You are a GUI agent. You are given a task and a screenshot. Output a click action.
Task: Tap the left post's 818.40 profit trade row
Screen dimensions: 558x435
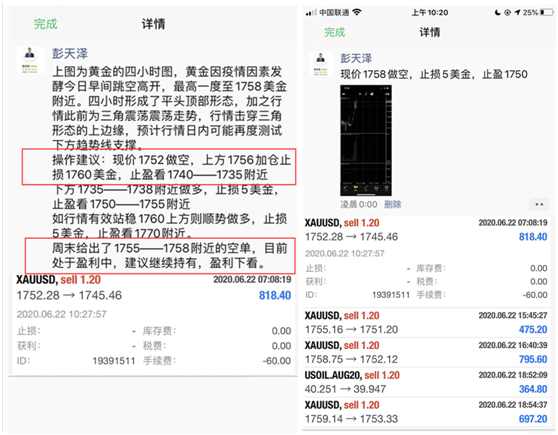(153, 288)
